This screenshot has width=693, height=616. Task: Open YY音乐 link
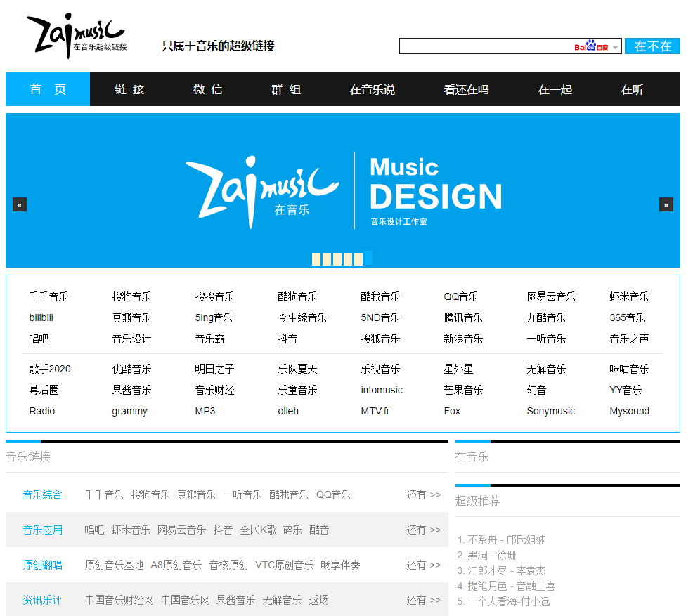point(626,391)
